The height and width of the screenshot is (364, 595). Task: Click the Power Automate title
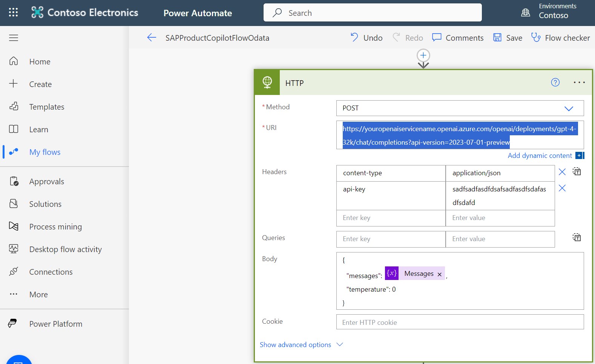(x=198, y=13)
